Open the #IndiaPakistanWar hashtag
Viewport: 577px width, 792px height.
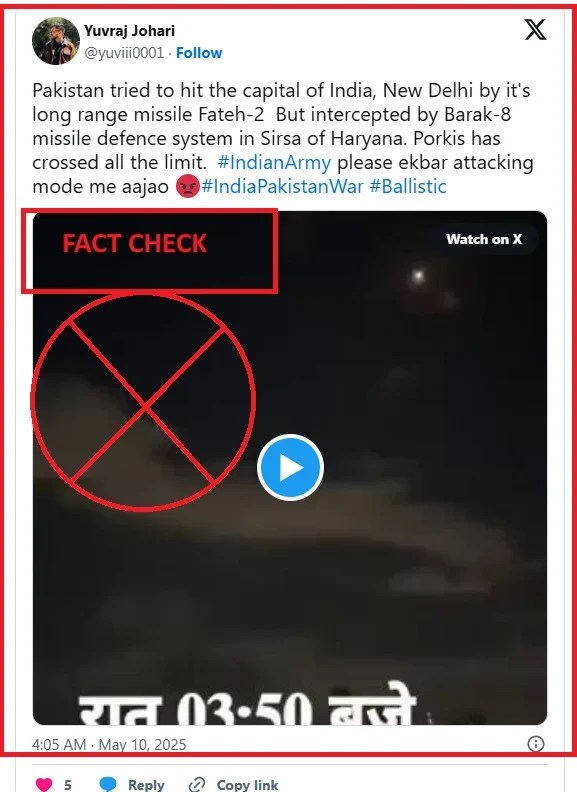pos(282,186)
